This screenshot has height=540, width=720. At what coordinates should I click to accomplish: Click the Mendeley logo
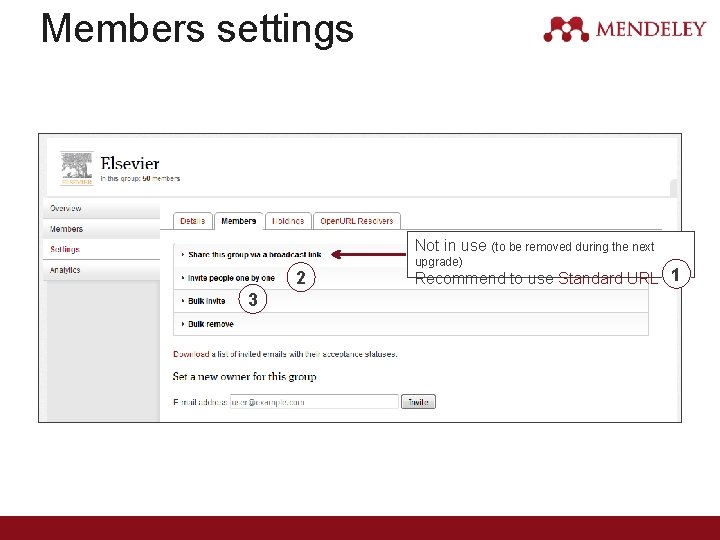coord(624,29)
